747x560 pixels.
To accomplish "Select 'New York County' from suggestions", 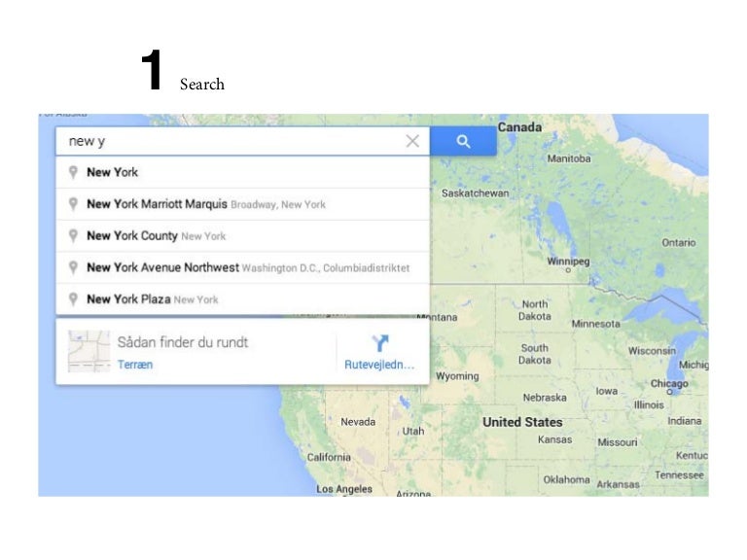I will point(132,235).
